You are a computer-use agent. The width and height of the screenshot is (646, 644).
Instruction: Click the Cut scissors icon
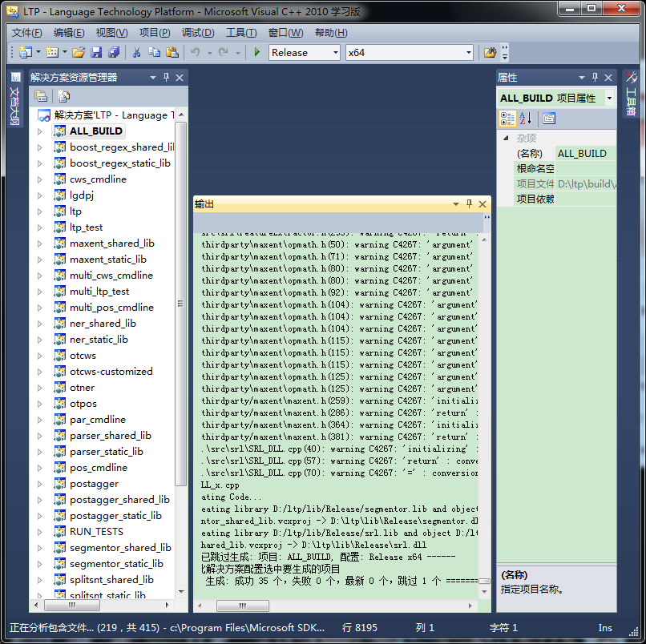coord(136,52)
